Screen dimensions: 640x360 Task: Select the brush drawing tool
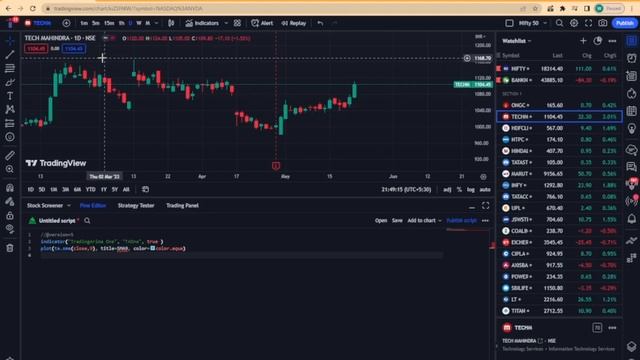pos(10,82)
